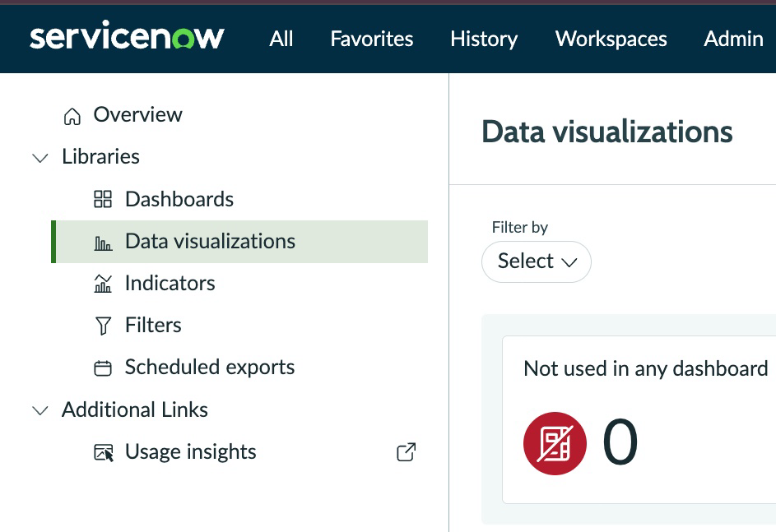
Task: Click the Filter by label
Action: coord(519,228)
